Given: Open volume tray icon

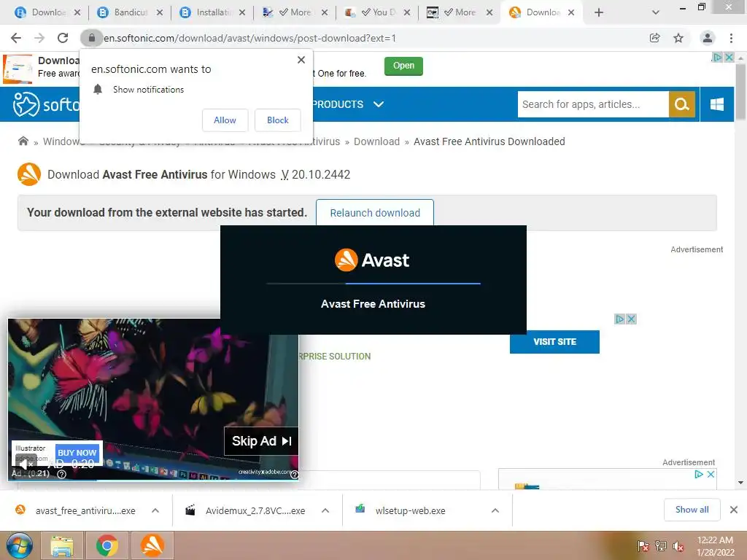Looking at the screenshot, I should tap(678, 546).
